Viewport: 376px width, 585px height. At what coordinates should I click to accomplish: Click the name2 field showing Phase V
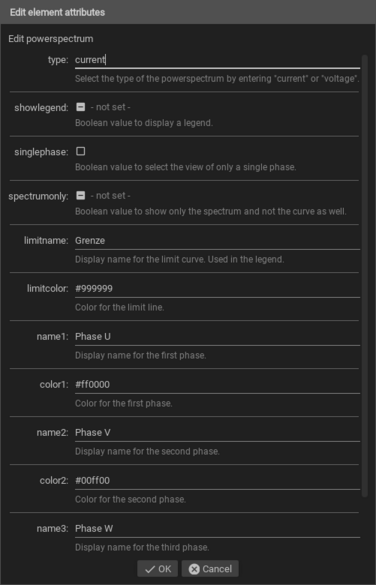click(217, 433)
